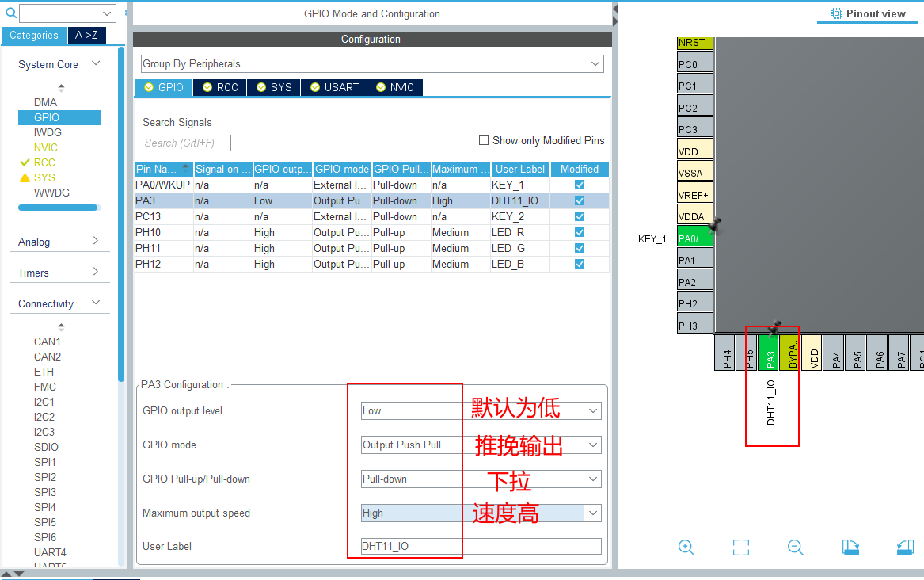
Task: Rotate pinout counter-clockwise icon
Action: pos(905,547)
